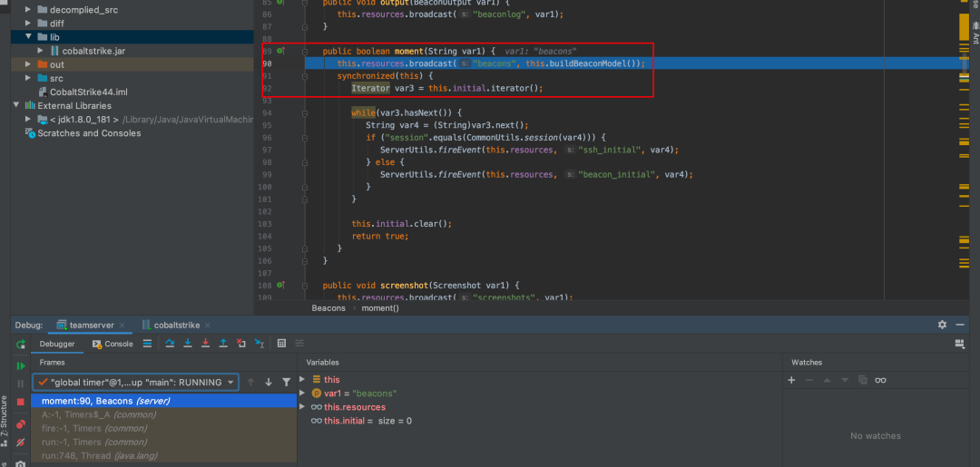Expand the jdk1.8.0_181 library node
This screenshot has height=467, width=980.
click(x=28, y=120)
